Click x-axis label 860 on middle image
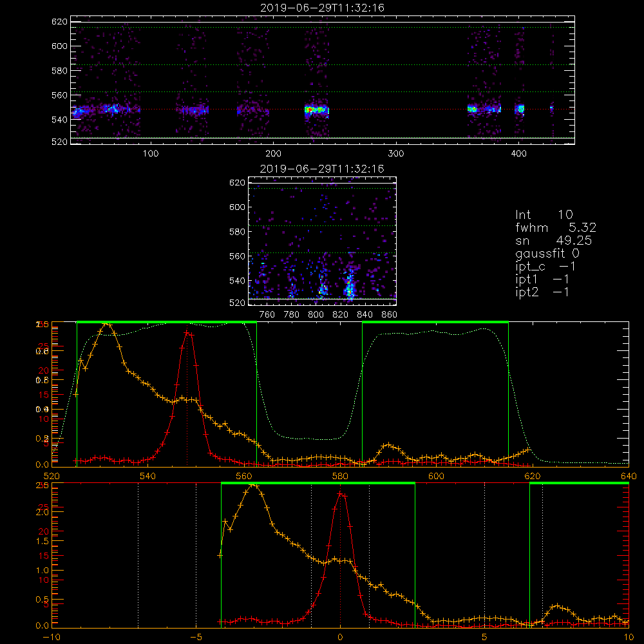The image size is (644, 644). click(390, 315)
